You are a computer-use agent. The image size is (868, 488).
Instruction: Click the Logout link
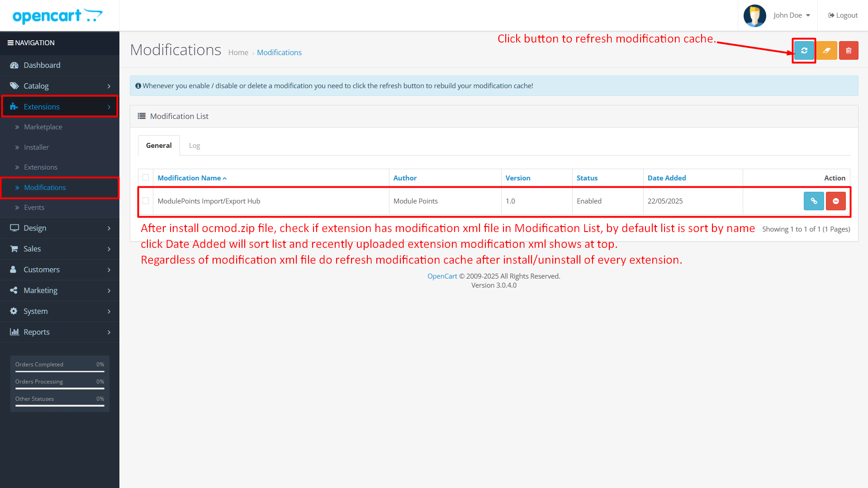pos(843,15)
